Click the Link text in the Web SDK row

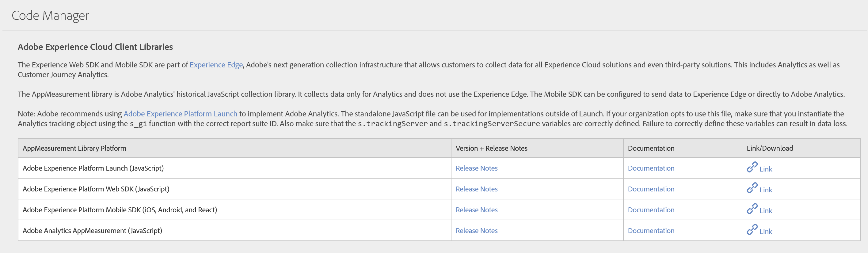[x=766, y=190]
